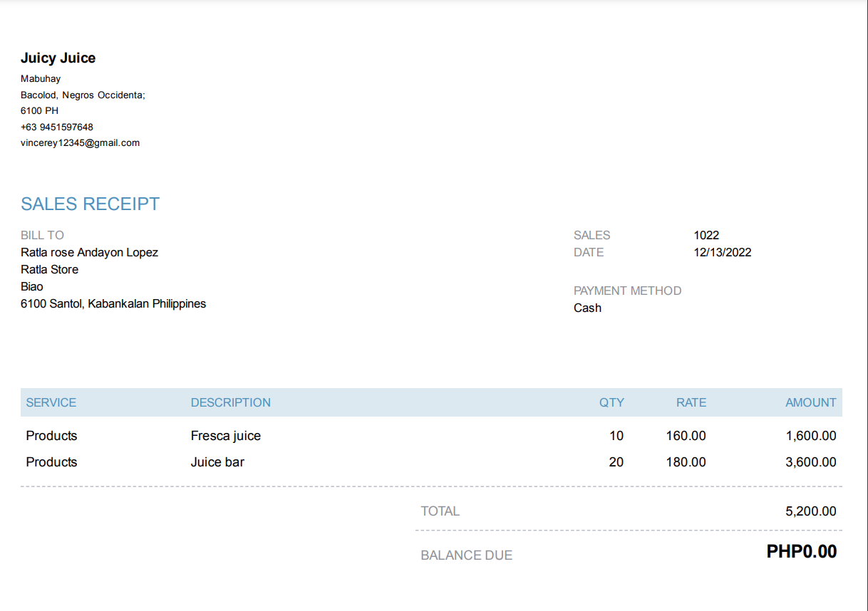Select the SALES RECEIPT heading
This screenshot has height=611, width=868.
[x=90, y=204]
